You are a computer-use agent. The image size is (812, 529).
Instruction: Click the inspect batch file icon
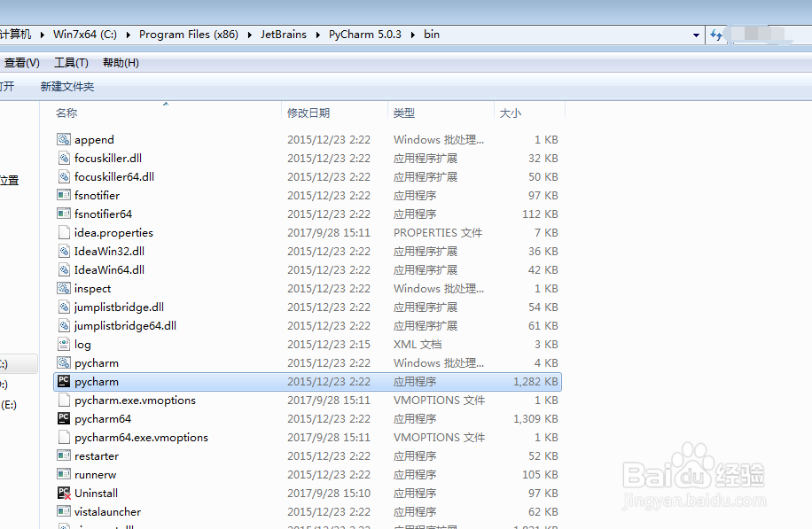coord(64,288)
